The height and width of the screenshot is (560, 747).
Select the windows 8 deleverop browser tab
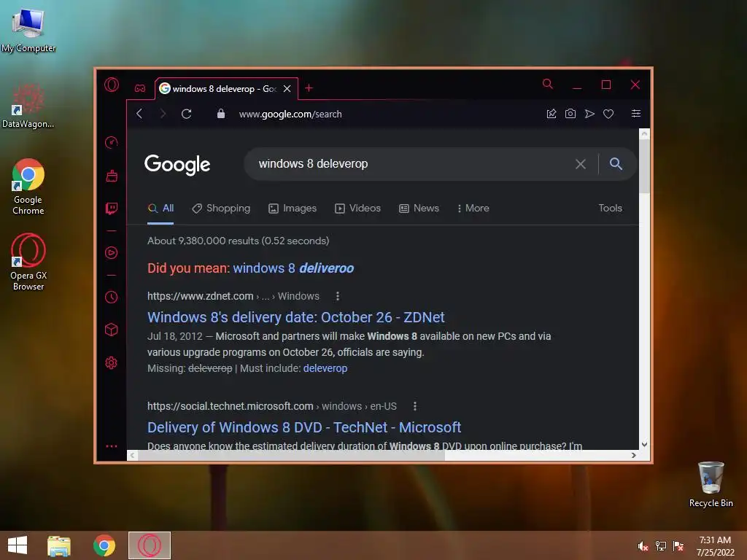click(226, 88)
